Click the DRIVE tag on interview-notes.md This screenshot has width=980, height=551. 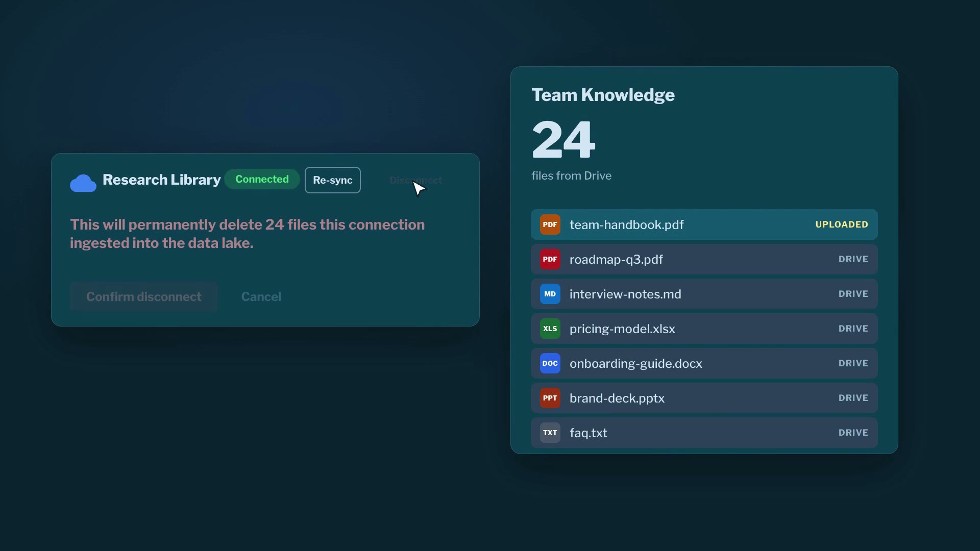pyautogui.click(x=853, y=294)
